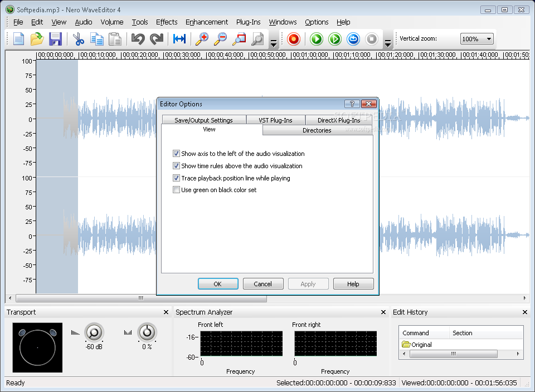Screen dimensions: 535x392
Task: Expand first toolbar overflow arrow
Action: pos(273,43)
